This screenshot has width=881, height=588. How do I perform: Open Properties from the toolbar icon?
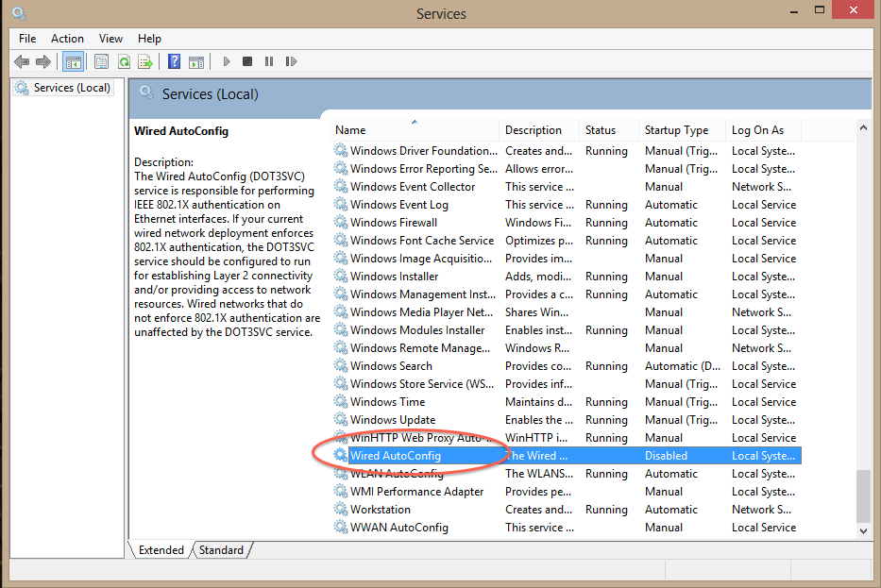(x=102, y=61)
